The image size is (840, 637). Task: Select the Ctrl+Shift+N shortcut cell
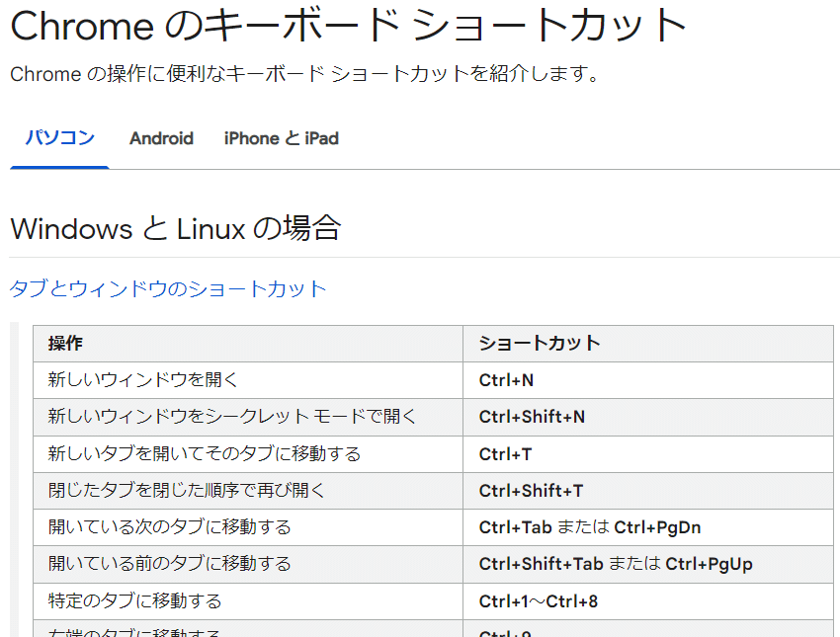tap(648, 417)
